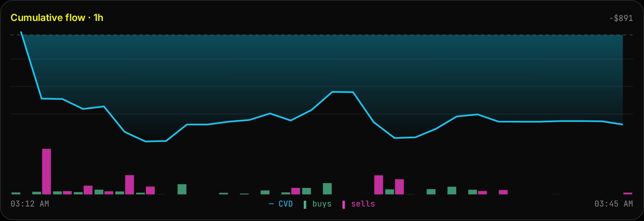Click the 03:12 AM time label
This screenshot has width=644, height=221.
click(30, 204)
